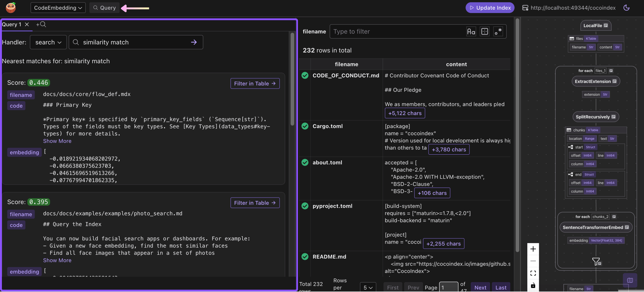Show More for flow_def.mdx code
Viewport: 644px width, 292px height.
coord(57,141)
